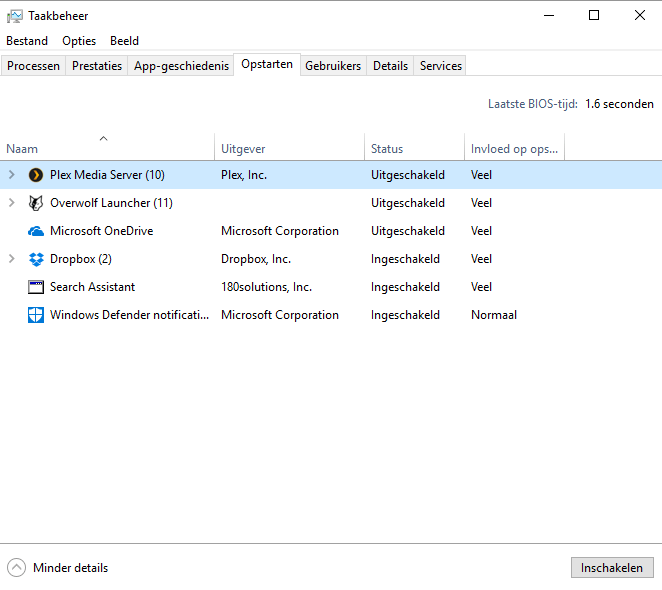Click Uitgeschakeld status in the Plex row
662x590 pixels.
point(408,175)
